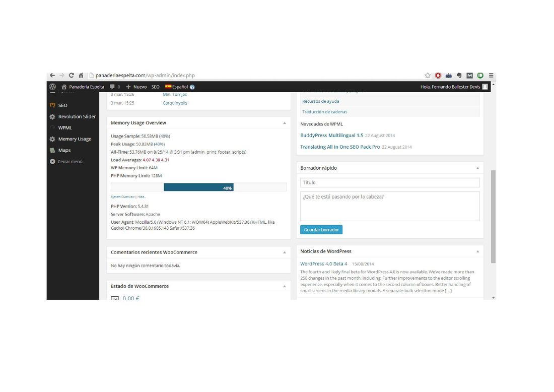This screenshot has height=392, width=554.
Task: Reload the page with the refresh icon
Action: tap(72, 75)
